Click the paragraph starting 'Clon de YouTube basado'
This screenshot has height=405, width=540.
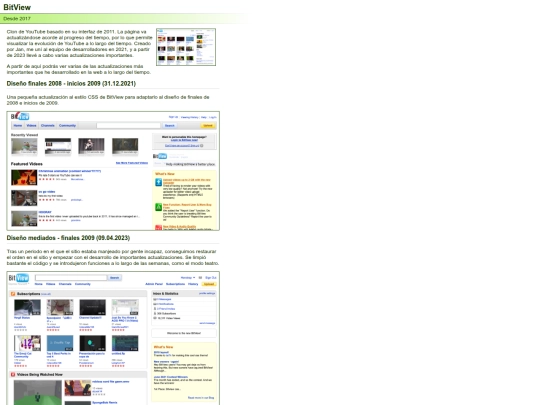pos(80,43)
